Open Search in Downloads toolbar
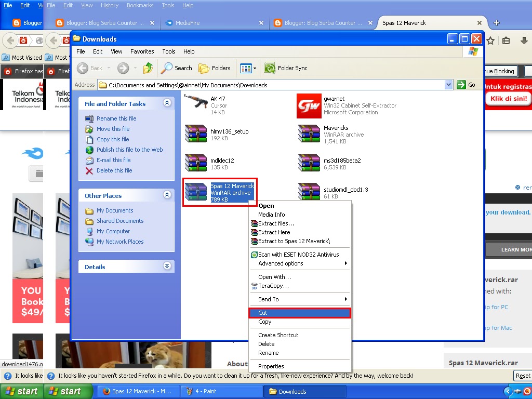 click(177, 68)
